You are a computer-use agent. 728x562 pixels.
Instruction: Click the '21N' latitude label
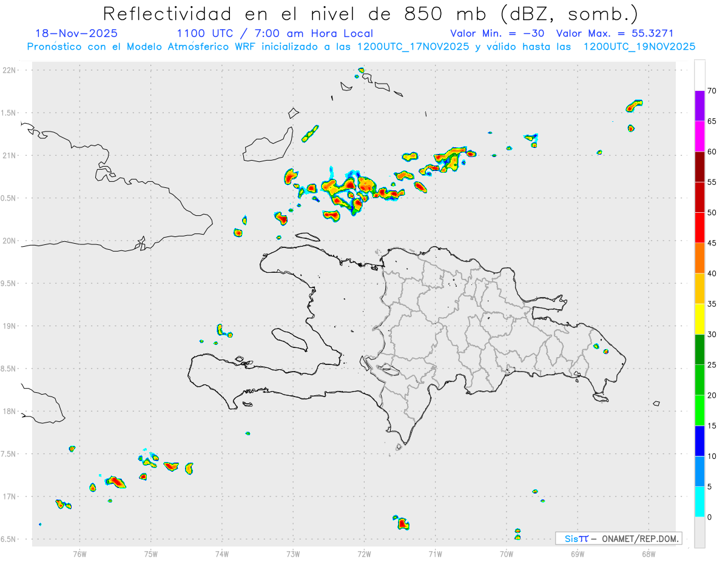coord(10,155)
